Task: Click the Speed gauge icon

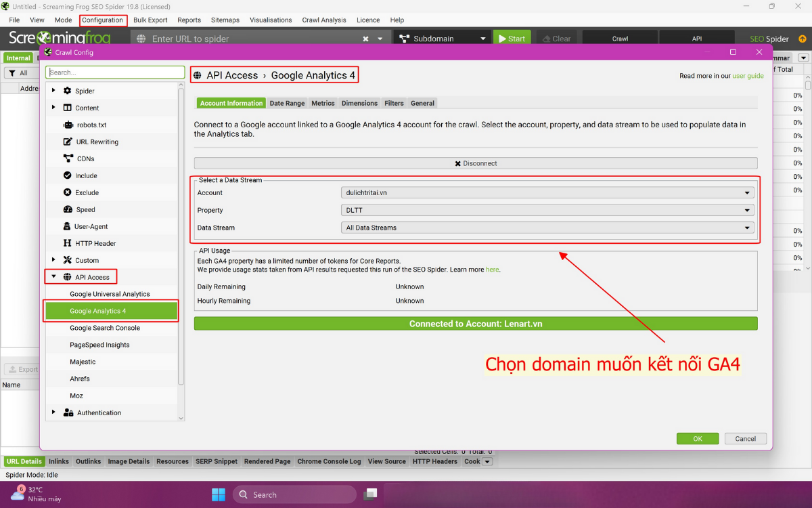Action: pos(68,209)
